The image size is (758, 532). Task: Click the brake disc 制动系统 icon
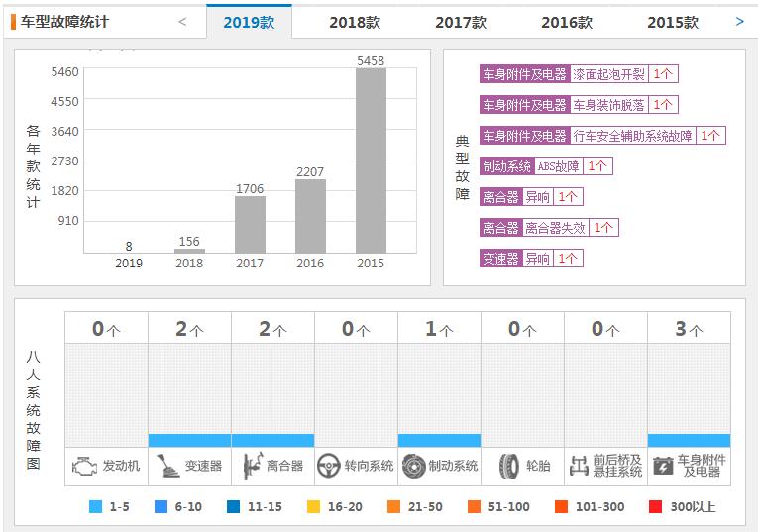click(413, 467)
